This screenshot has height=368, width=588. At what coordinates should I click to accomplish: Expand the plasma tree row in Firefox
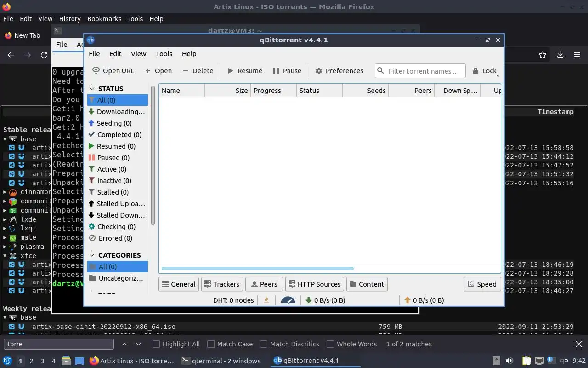(5, 247)
